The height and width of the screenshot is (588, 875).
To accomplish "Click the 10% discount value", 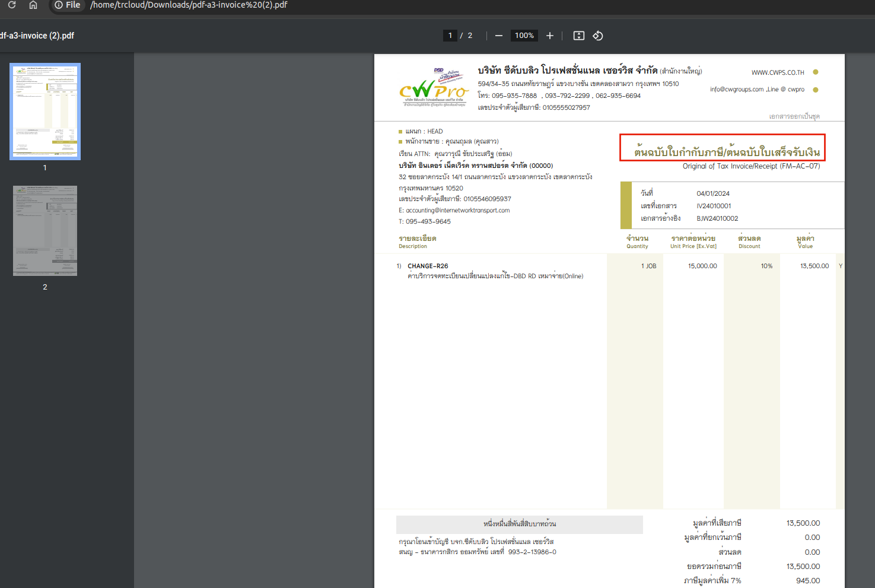I will pos(766,266).
